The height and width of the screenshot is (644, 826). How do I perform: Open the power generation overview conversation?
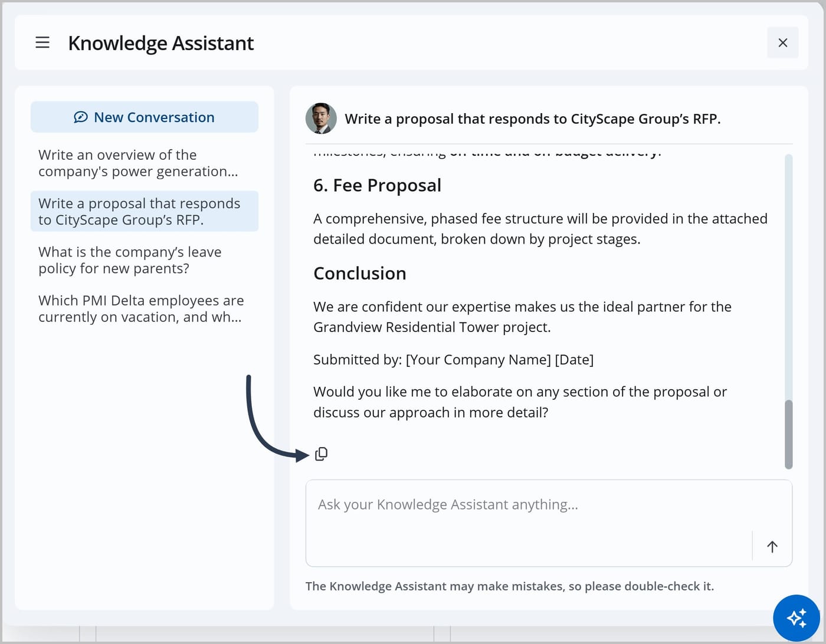coord(145,163)
